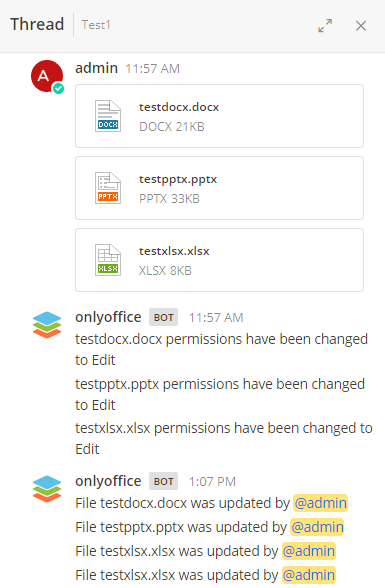Click the first onlyoffice bot username

108,317
